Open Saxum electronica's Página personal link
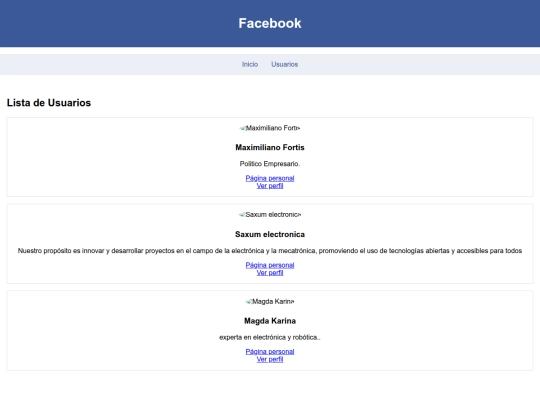 [270, 265]
